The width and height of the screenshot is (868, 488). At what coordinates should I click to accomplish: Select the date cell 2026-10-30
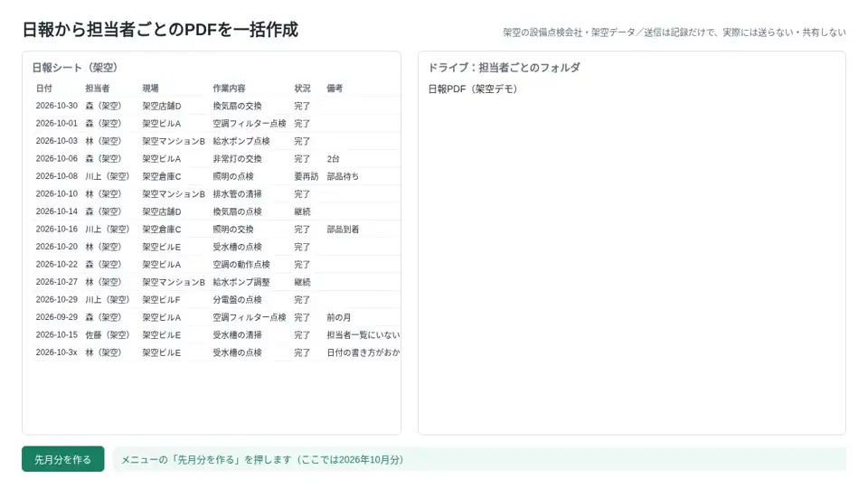pos(56,106)
